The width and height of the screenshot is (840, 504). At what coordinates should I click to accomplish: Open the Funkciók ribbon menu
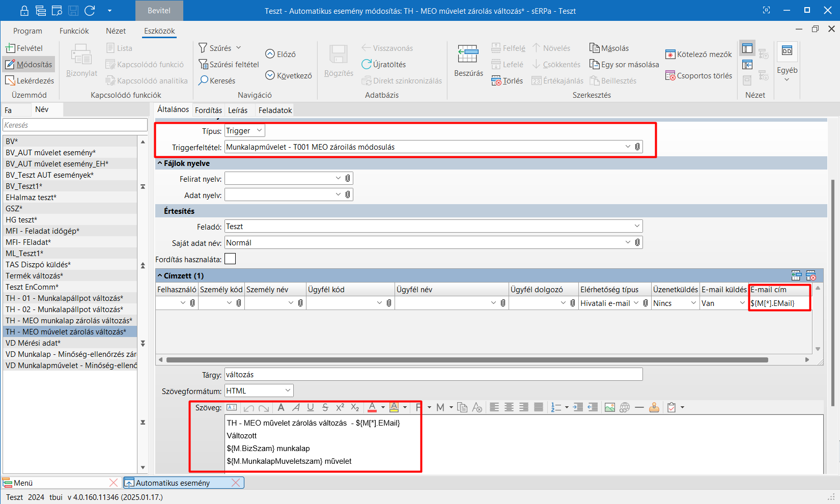74,31
